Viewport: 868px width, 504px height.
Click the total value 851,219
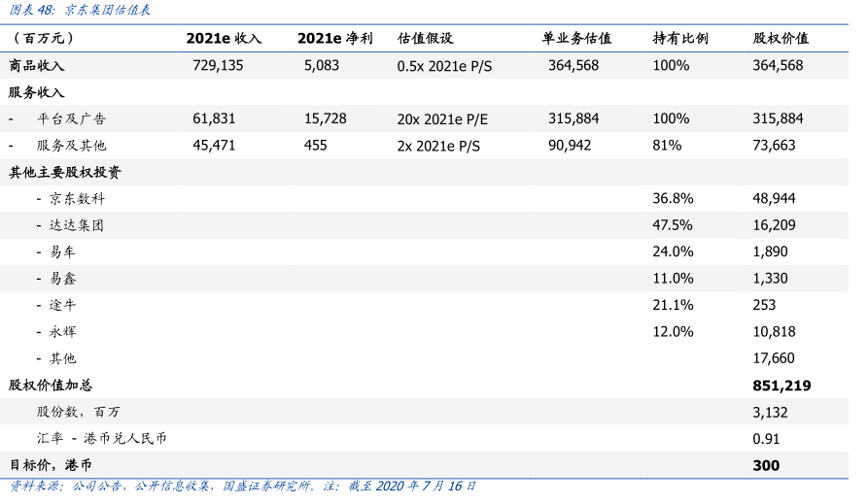(x=781, y=386)
